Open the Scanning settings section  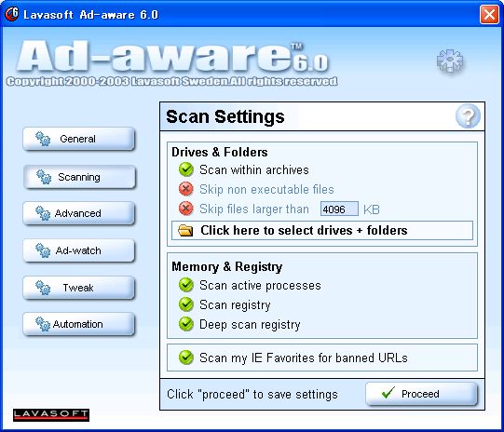(79, 177)
